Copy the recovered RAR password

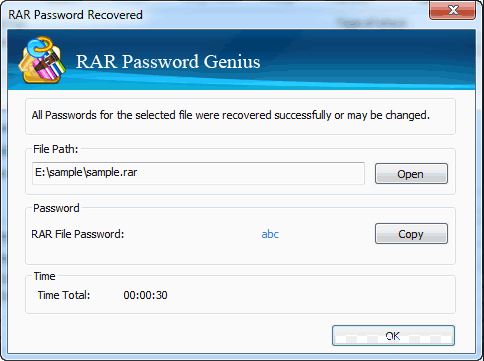(411, 234)
